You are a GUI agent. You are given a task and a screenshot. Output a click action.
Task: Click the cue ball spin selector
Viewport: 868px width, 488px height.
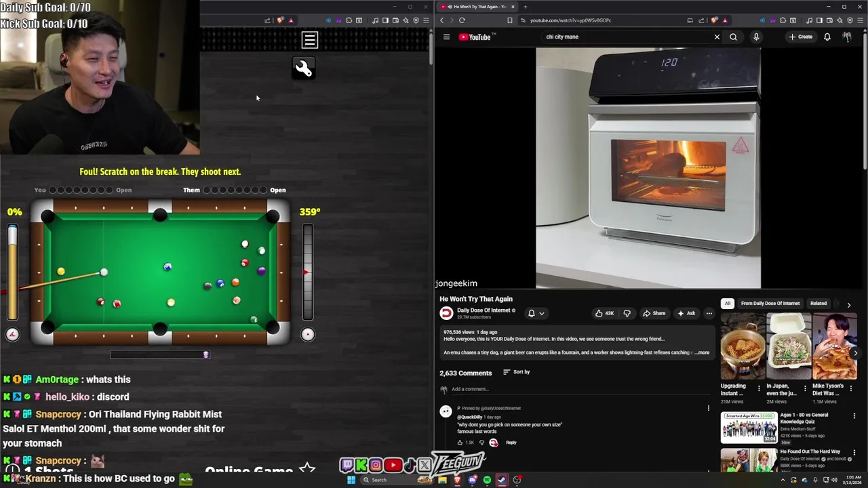pyautogui.click(x=308, y=334)
